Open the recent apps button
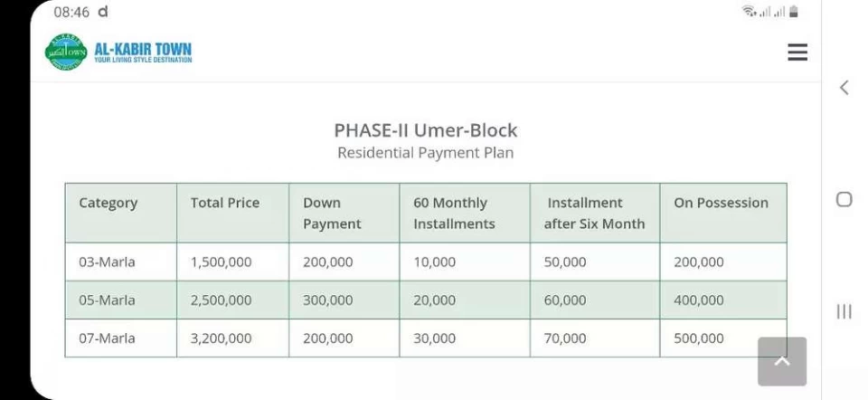 tap(844, 311)
